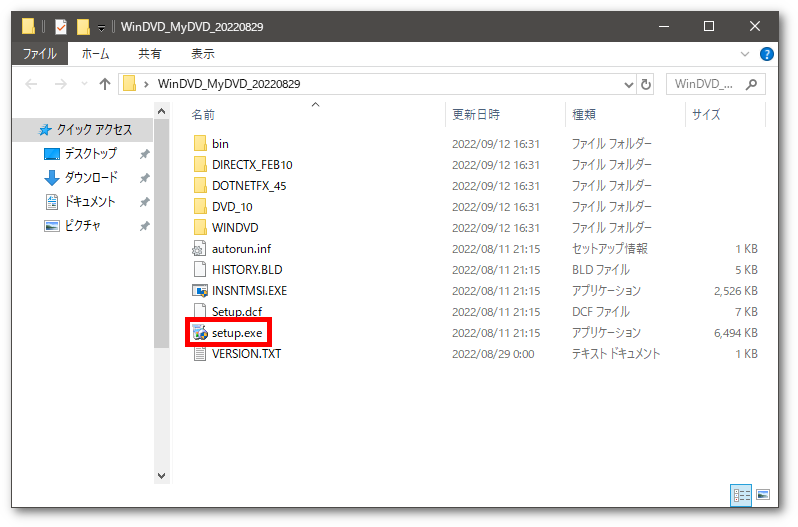This screenshot has width=798, height=527.
Task: Select the Setup.dcf file name
Action: coord(237,311)
